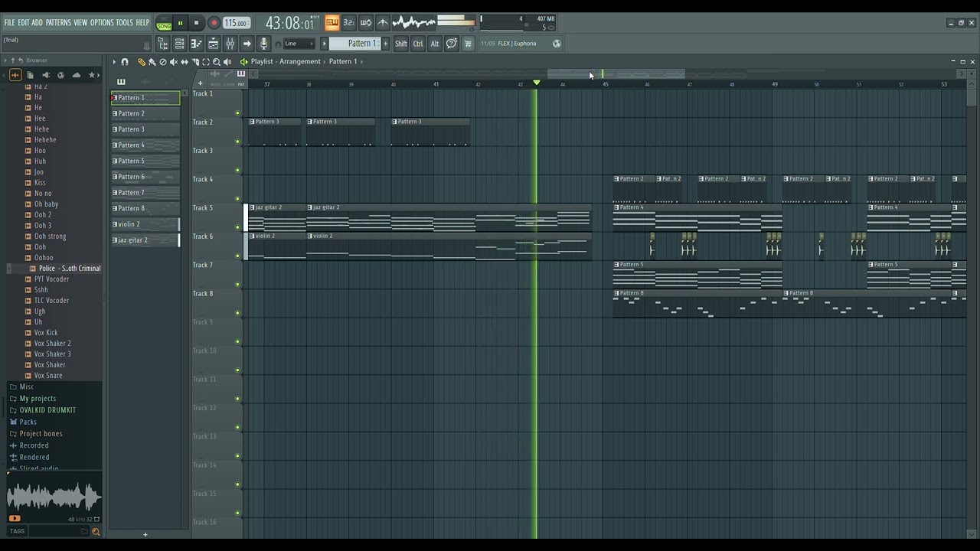980x551 pixels.
Task: Open the OPTIONS menu
Action: click(x=102, y=22)
